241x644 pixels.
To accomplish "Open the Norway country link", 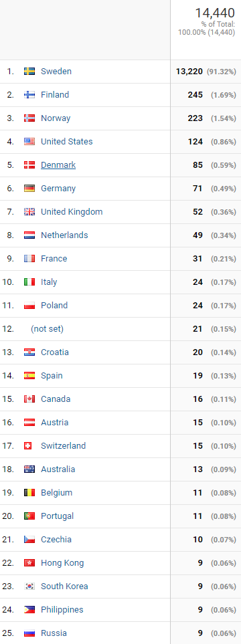I will point(56,118).
